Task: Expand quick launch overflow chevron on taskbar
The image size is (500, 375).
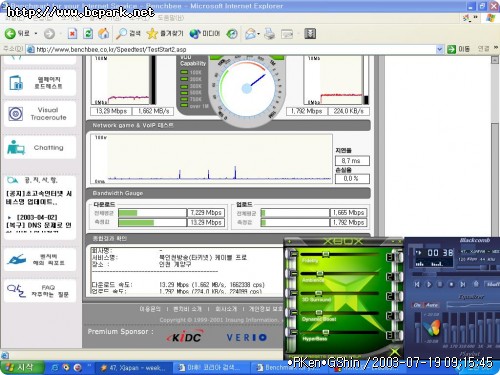Action: tap(89, 366)
